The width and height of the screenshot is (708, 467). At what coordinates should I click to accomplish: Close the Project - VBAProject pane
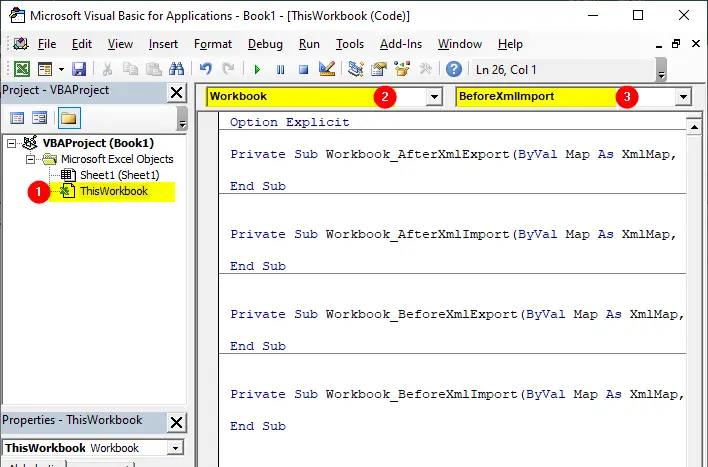coord(177,93)
